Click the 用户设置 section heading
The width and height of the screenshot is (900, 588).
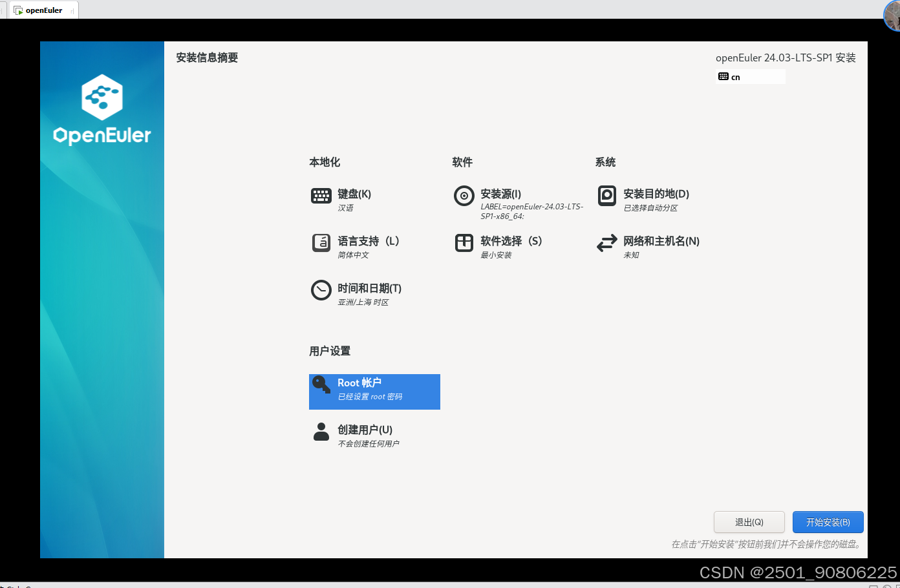point(330,351)
